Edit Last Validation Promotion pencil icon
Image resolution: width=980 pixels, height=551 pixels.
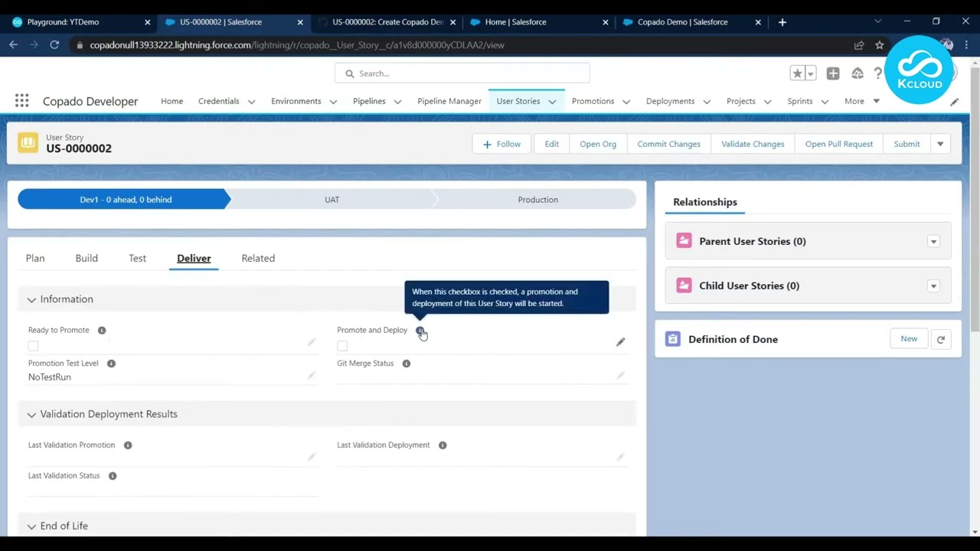(x=311, y=457)
